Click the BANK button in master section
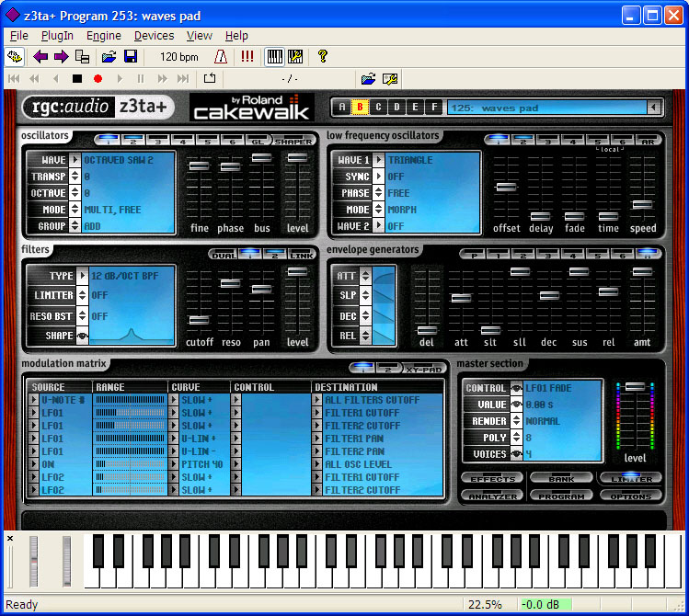 pyautogui.click(x=561, y=478)
